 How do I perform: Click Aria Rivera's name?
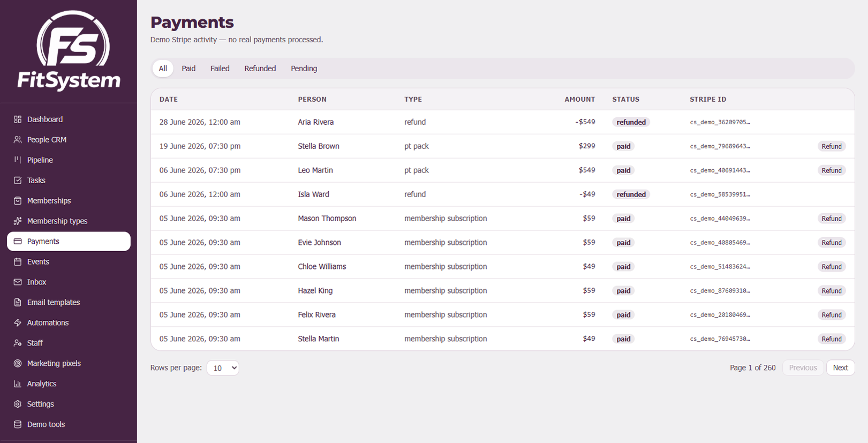click(316, 122)
